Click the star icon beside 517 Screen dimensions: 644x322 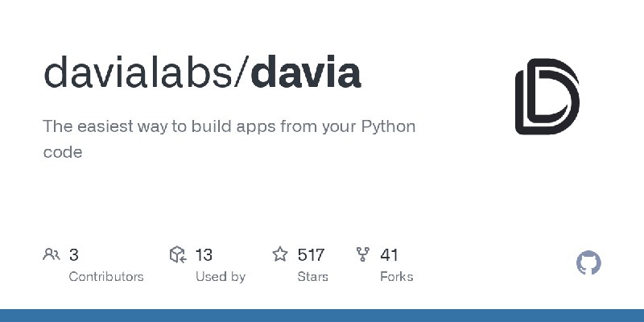coord(280,254)
